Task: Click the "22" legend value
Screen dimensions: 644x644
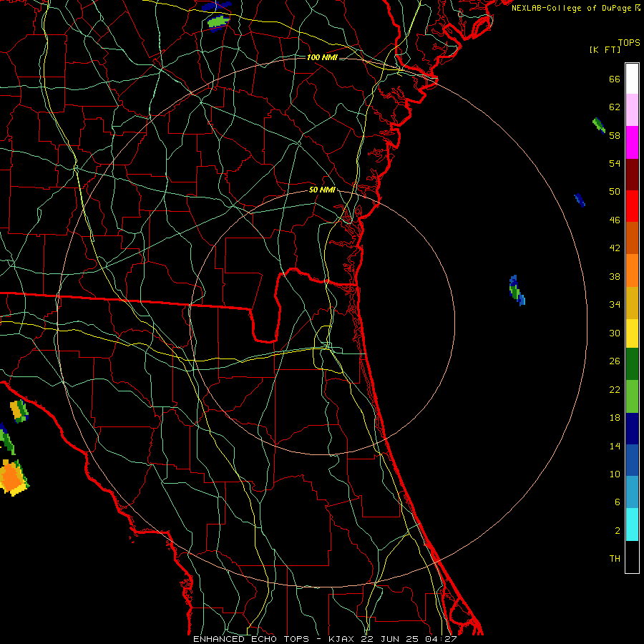Action: tap(615, 390)
